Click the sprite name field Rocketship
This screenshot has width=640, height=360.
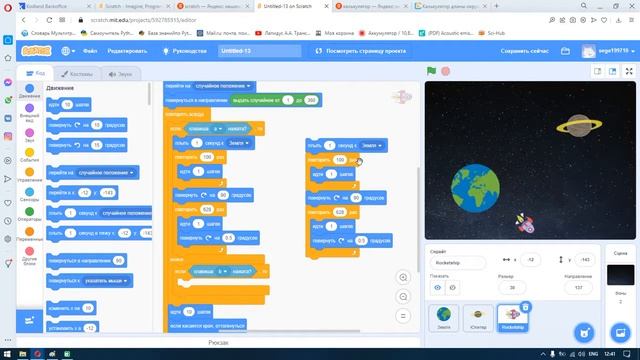click(458, 263)
